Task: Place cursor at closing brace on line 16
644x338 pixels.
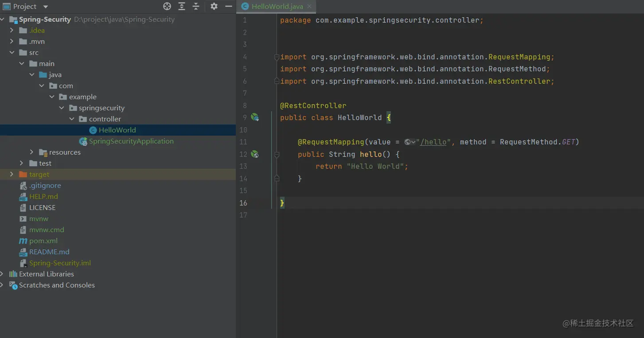Action: (282, 203)
